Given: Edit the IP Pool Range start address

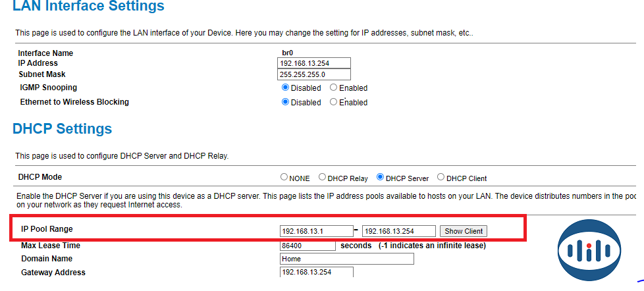Looking at the screenshot, I should [x=316, y=231].
